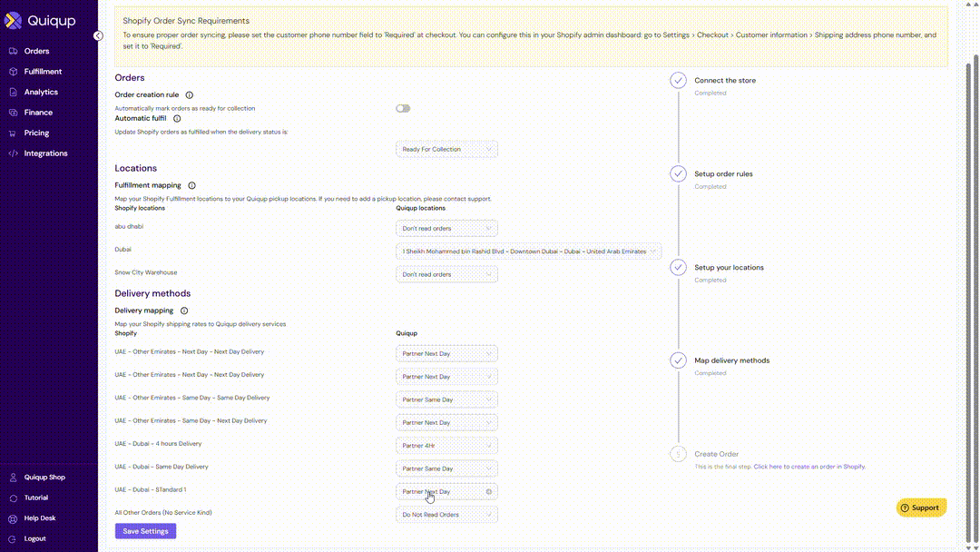Click the Finance sidebar icon
This screenshot has height=552, width=980.
click(13, 113)
